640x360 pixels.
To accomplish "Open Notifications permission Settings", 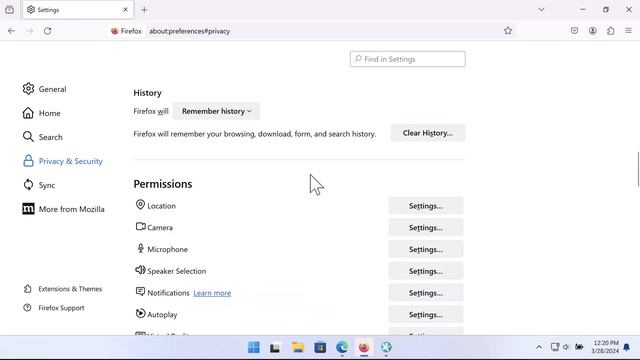I will coord(426,293).
